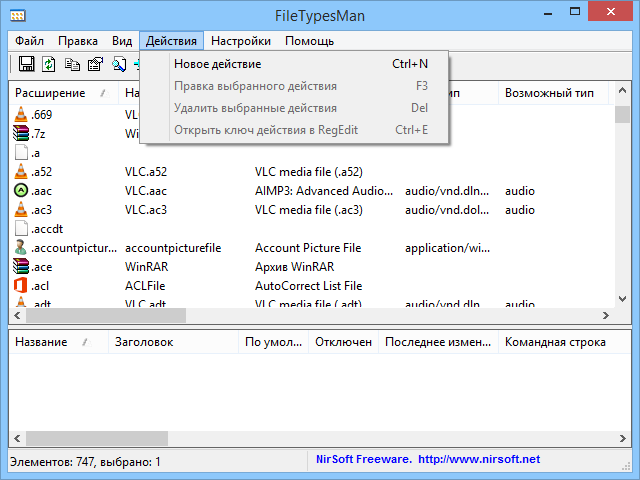Click the VLC cone icon for .ac3
Screen dimensions: 640x480
[x=21, y=209]
